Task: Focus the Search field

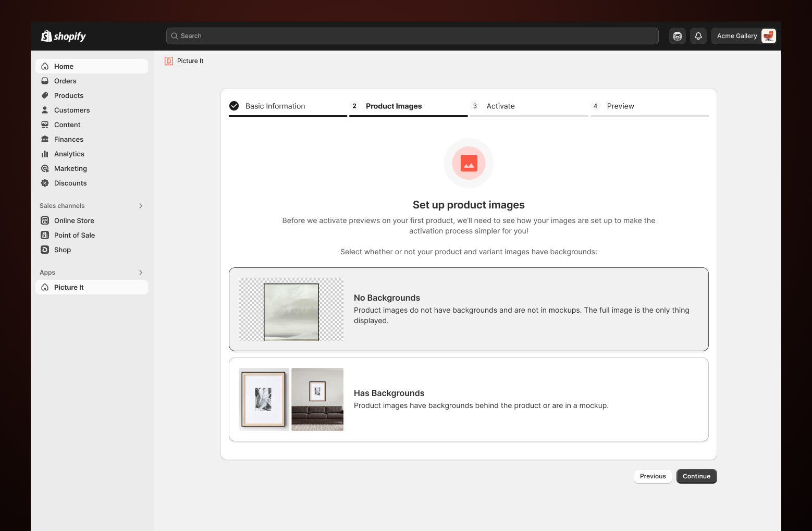Action: 412,36
